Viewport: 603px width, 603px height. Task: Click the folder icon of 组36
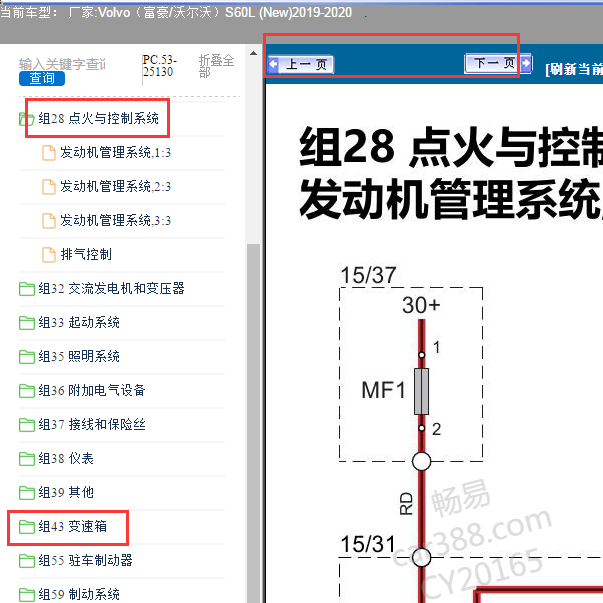point(27,391)
